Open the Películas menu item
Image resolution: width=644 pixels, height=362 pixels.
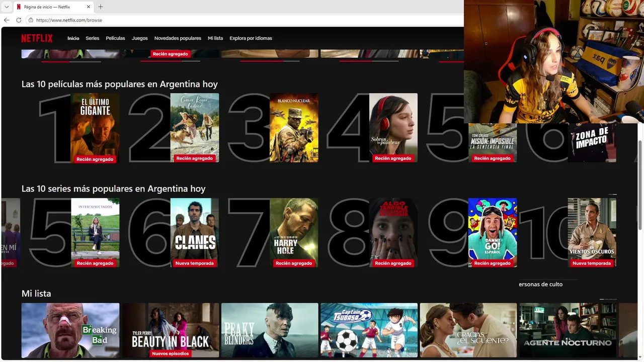tap(115, 38)
